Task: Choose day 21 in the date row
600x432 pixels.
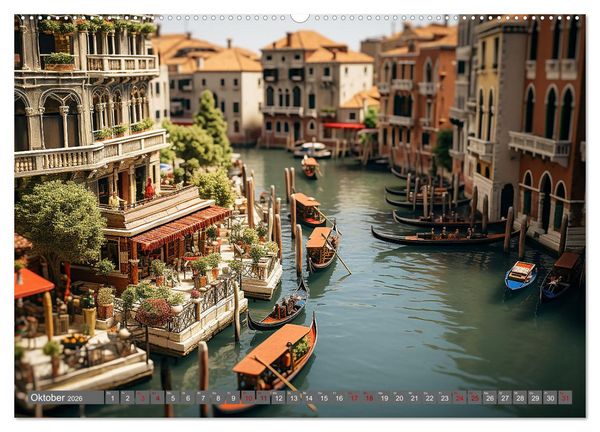Action: [x=414, y=398]
